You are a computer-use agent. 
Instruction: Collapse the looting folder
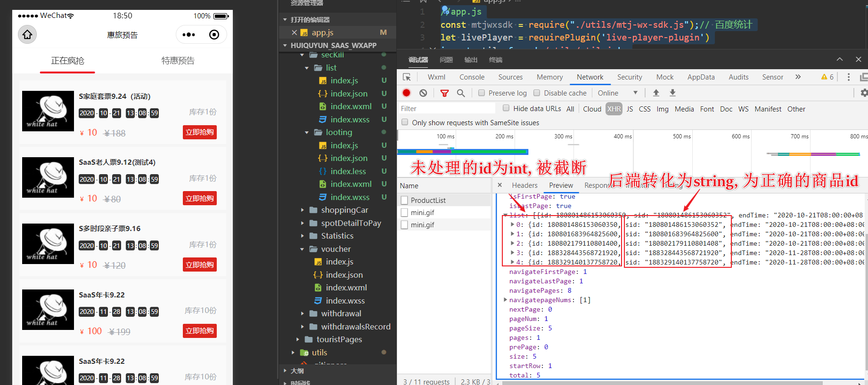[307, 132]
